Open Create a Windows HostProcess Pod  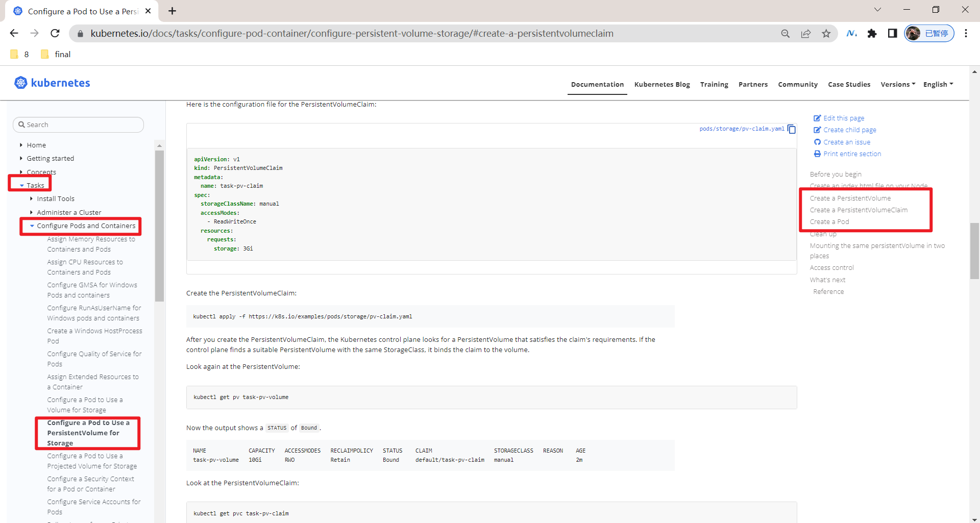pyautogui.click(x=95, y=336)
